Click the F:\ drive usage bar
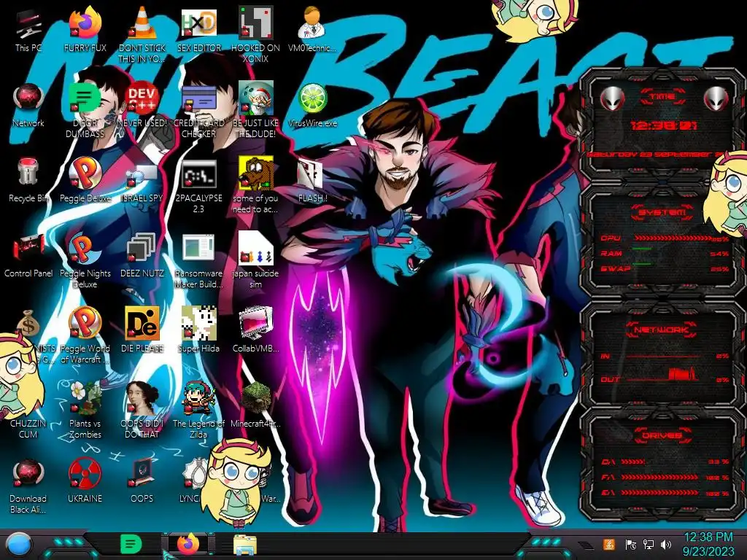The height and width of the screenshot is (560, 747). click(659, 477)
